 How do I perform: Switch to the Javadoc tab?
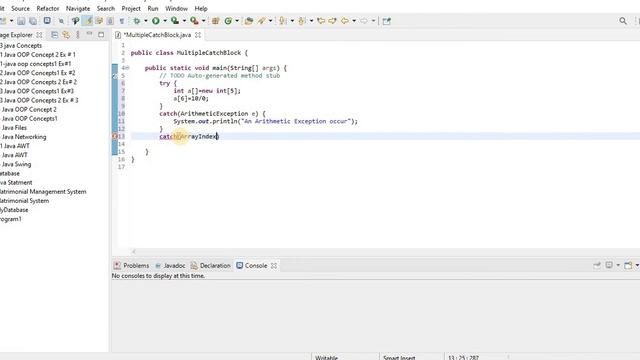point(170,266)
